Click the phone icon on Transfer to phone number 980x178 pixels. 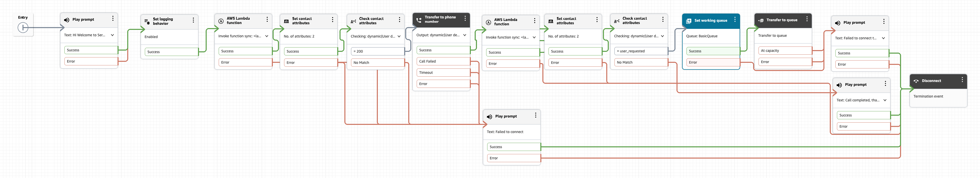tap(419, 20)
